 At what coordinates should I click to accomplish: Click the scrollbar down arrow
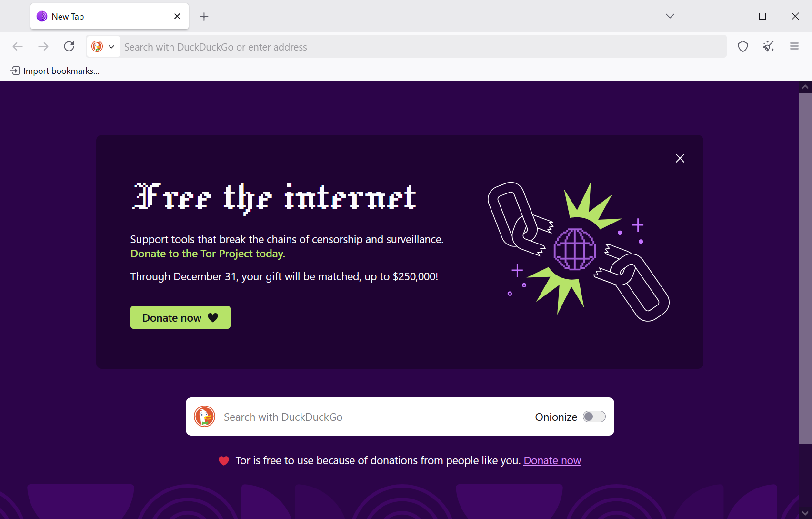click(804, 514)
